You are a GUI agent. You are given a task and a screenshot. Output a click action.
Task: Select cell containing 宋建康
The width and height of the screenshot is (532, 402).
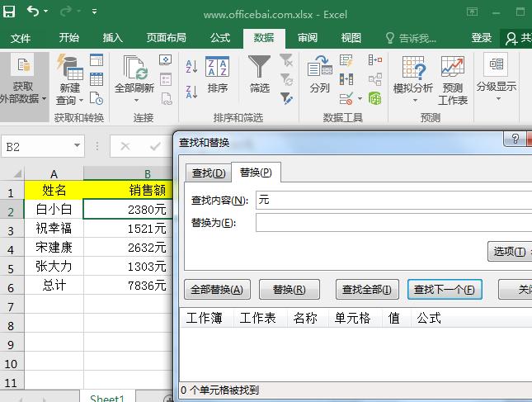pyautogui.click(x=54, y=247)
